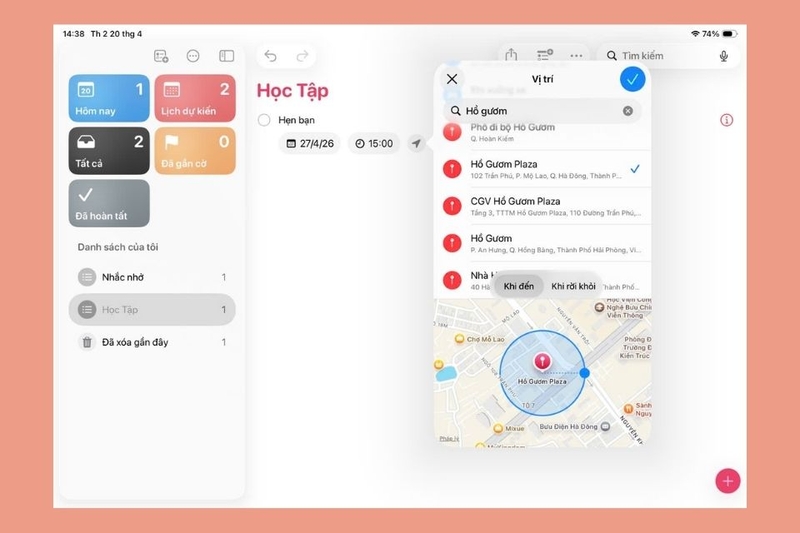Select the Hồ Gươm Plaza result

tap(543, 169)
